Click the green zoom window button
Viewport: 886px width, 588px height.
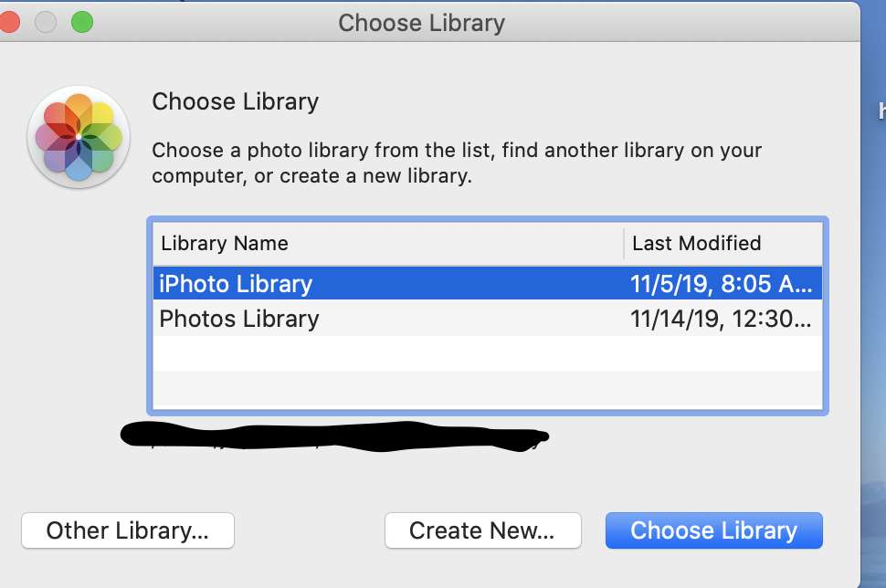(x=82, y=22)
